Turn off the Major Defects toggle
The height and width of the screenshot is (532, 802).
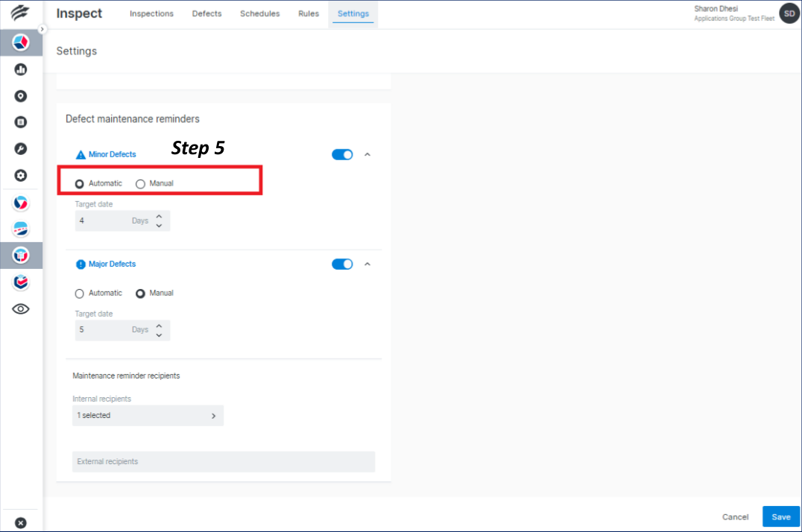342,264
